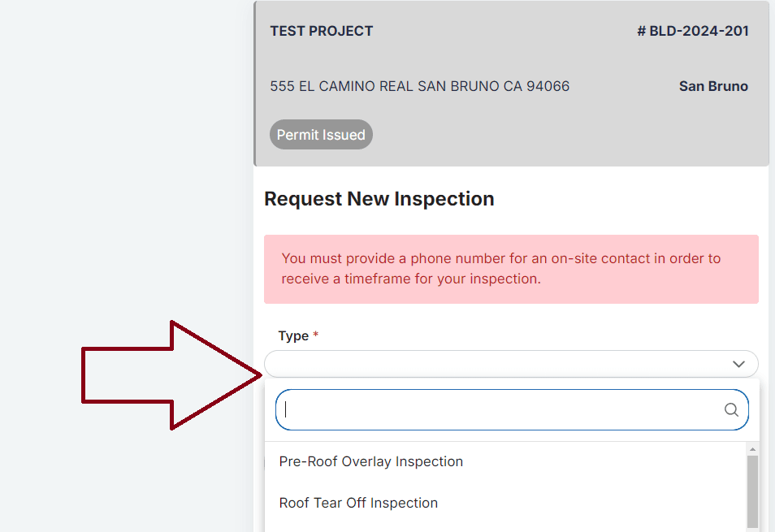This screenshot has width=775, height=532.
Task: Click the Request New Inspection heading
Action: point(379,198)
